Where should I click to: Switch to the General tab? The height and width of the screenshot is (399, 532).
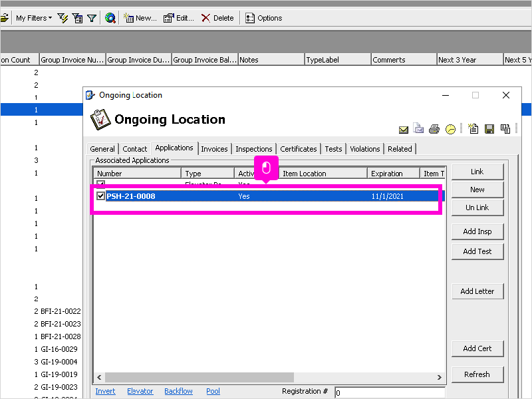(x=102, y=149)
